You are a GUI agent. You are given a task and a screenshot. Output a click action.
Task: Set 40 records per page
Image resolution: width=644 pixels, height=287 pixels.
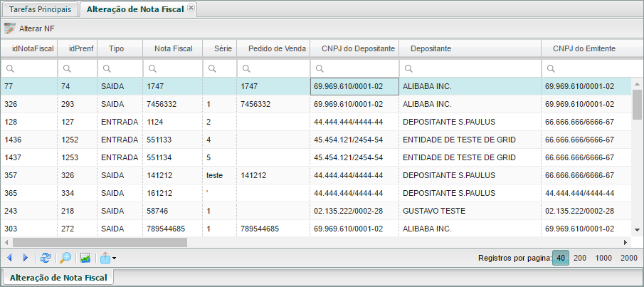(561, 259)
